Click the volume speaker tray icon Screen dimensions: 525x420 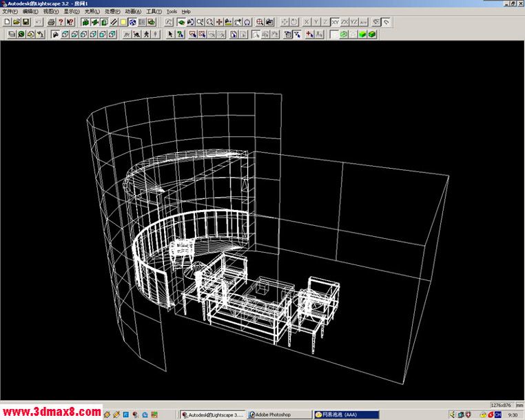453,414
